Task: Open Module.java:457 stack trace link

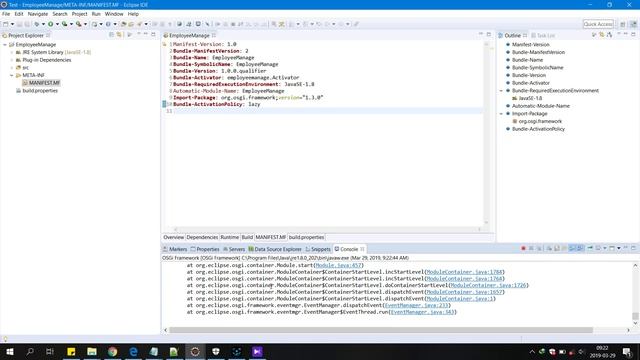Action: pos(338,265)
